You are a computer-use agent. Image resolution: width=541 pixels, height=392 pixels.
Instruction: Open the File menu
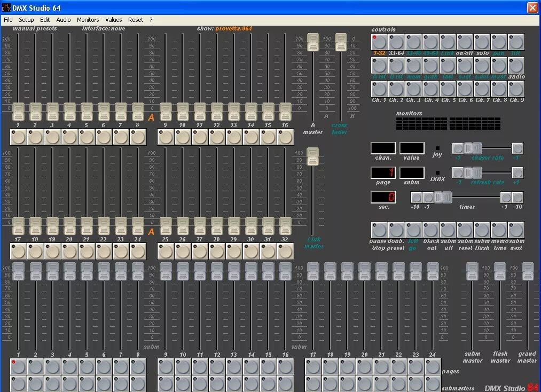coord(8,20)
